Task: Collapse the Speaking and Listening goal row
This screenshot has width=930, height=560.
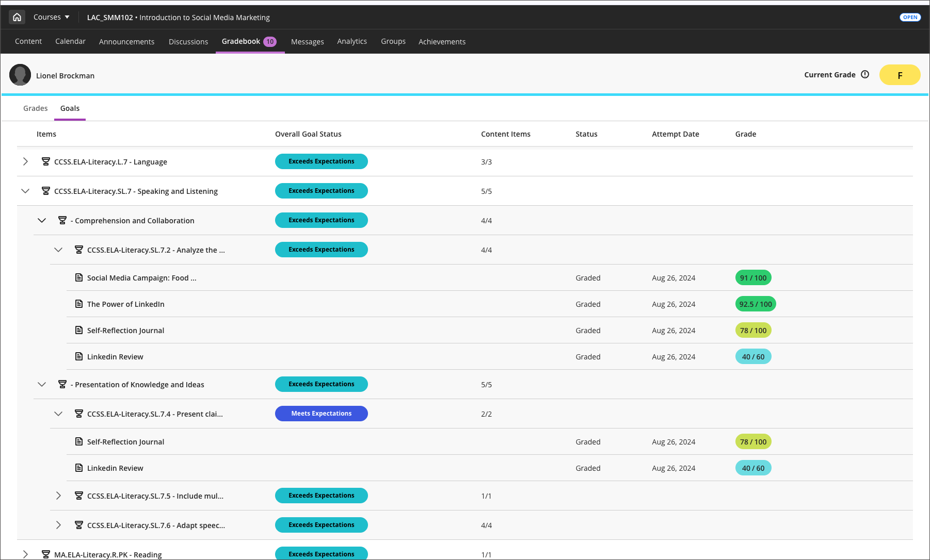Action: (25, 191)
